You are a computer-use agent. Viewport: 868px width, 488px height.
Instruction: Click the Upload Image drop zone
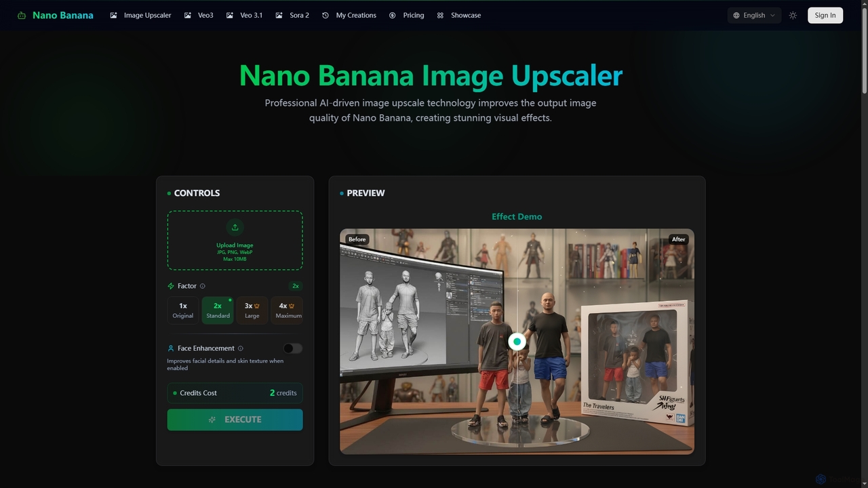235,241
